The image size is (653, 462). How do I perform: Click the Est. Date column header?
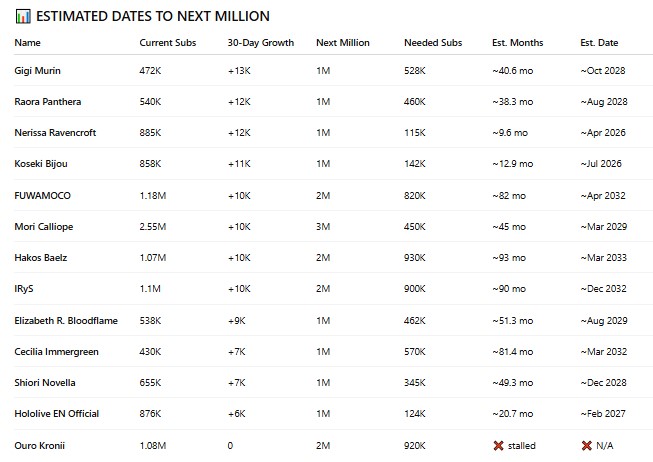pyautogui.click(x=599, y=43)
